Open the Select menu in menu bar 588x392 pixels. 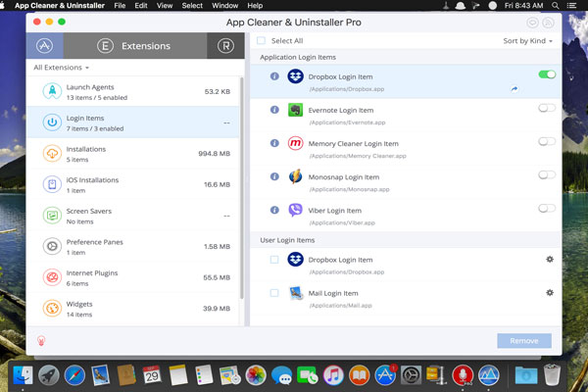point(192,6)
